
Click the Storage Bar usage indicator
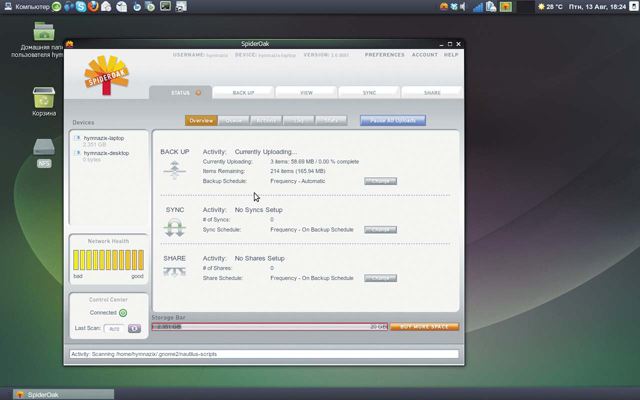pos(269,327)
